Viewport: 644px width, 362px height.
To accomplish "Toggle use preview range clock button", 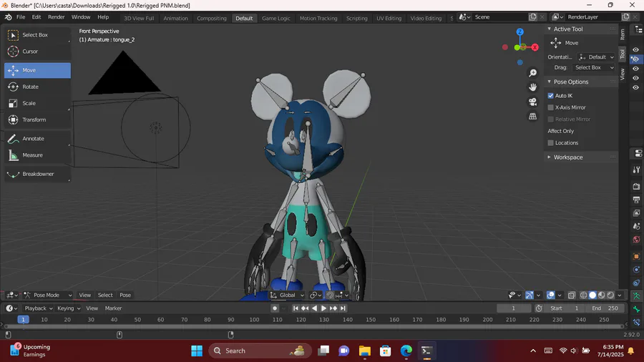I will (539, 308).
